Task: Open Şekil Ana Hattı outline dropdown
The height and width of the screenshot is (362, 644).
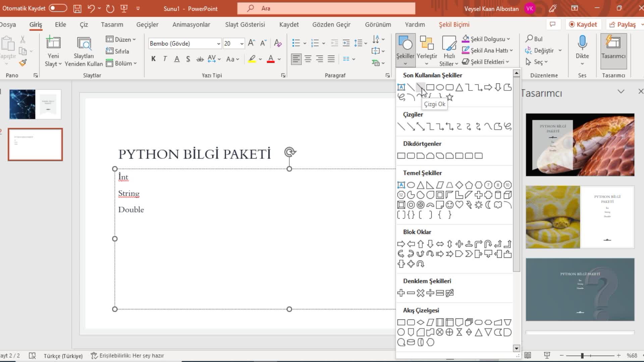Action: click(487, 50)
